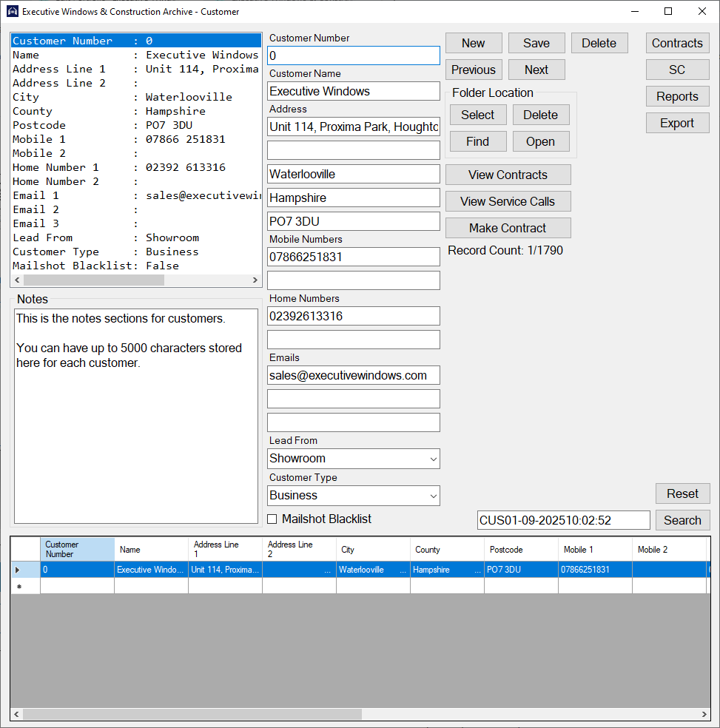This screenshot has width=720, height=728.
Task: Select the row header arrow for customer 0
Action: pyautogui.click(x=18, y=570)
